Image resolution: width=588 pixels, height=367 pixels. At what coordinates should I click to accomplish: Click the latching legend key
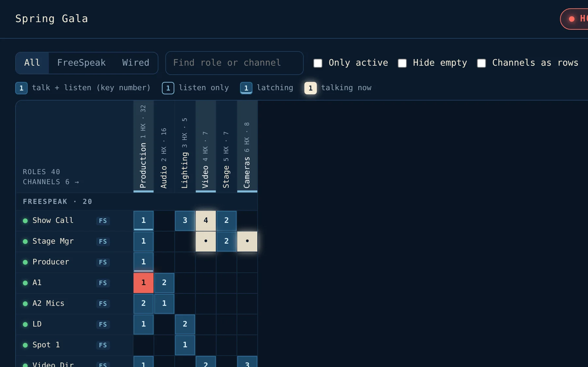click(x=246, y=88)
